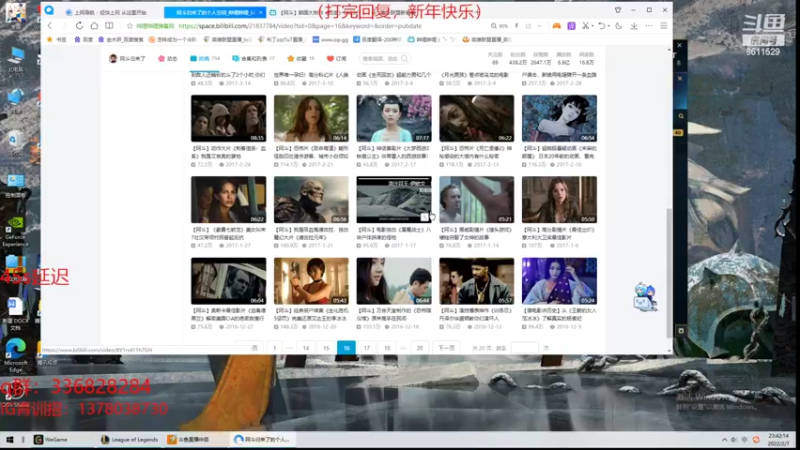Screen dimensions: 800x450
Task: Go to page 14
Action: point(306,348)
